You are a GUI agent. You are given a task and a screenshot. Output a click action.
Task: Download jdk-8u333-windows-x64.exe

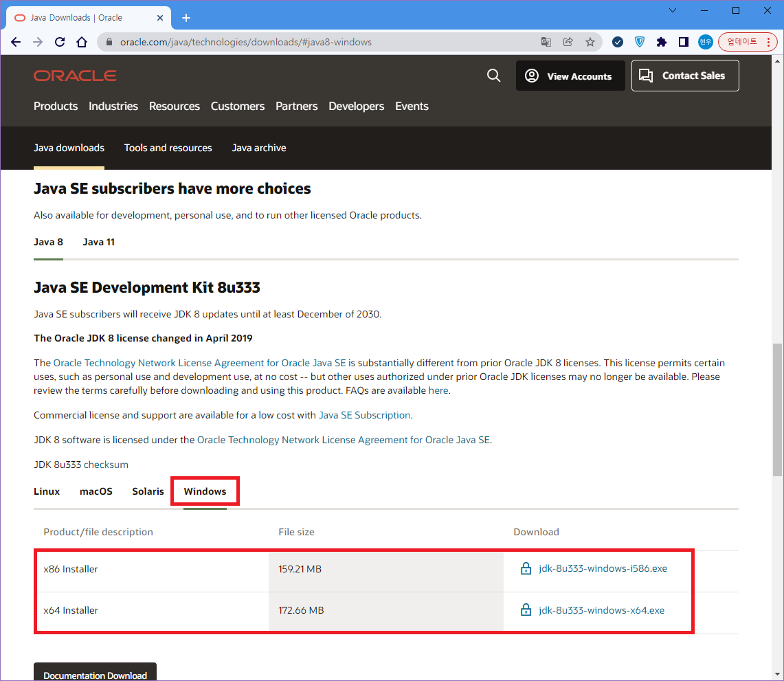point(601,610)
